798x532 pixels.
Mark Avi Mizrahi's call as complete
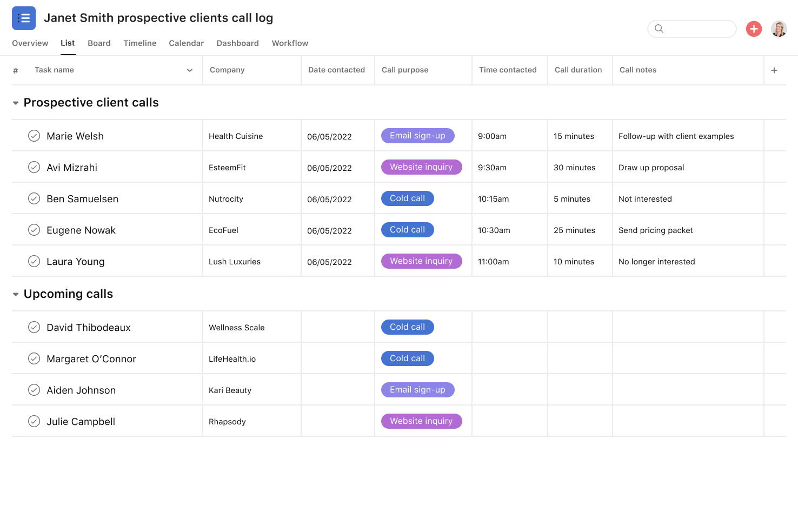click(34, 167)
